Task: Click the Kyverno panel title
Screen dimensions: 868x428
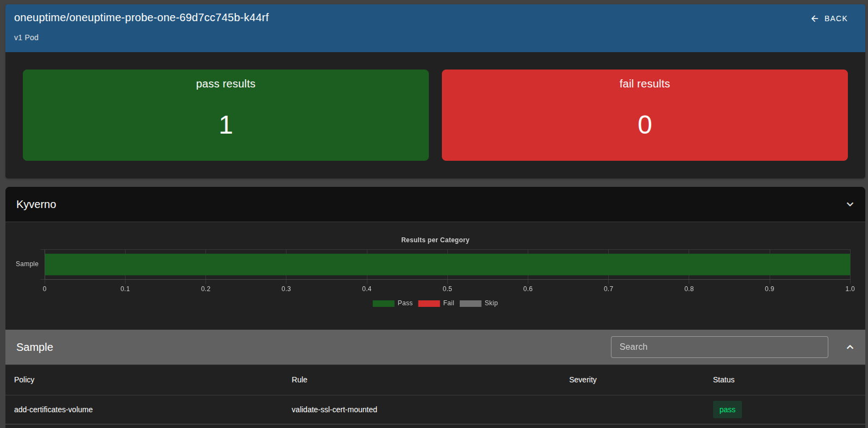Action: click(x=36, y=204)
